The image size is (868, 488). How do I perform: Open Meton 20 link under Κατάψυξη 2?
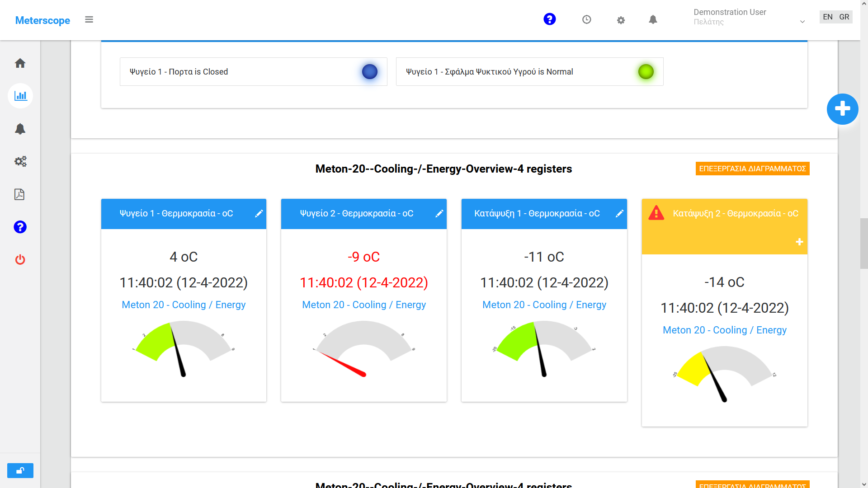coord(725,330)
